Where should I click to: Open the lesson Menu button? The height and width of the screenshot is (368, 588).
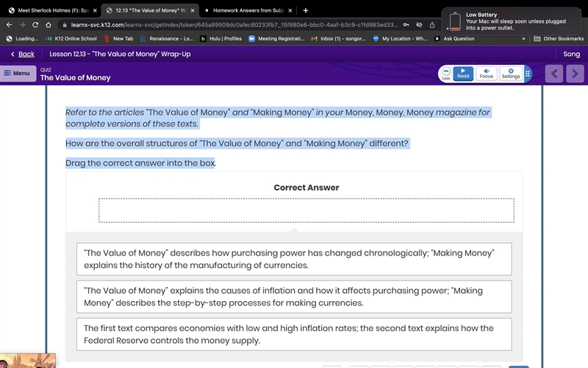[18, 73]
